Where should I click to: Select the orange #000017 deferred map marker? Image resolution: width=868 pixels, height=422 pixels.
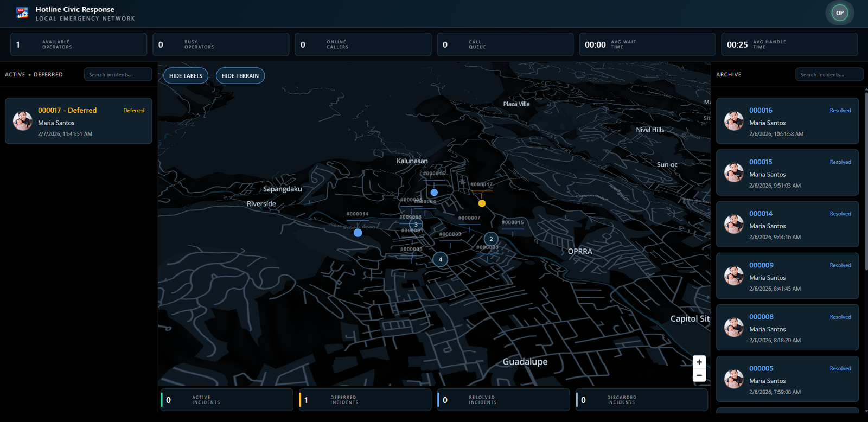tap(482, 203)
